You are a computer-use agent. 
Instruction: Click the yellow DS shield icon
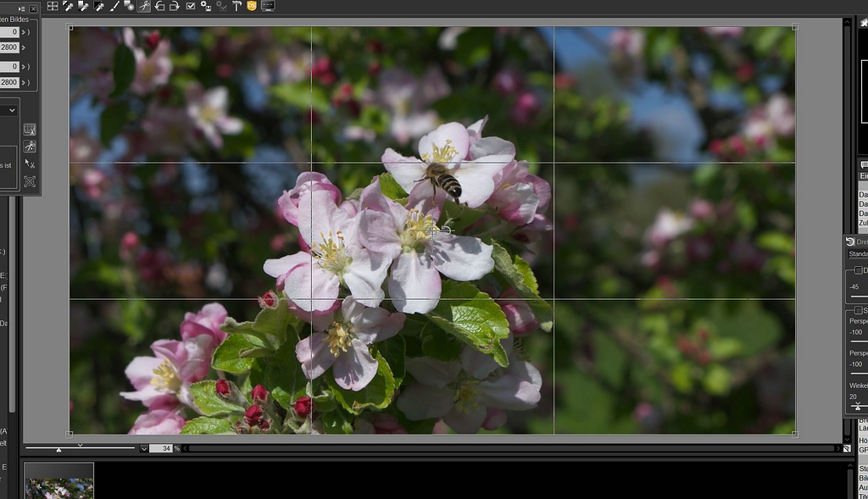pyautogui.click(x=252, y=6)
